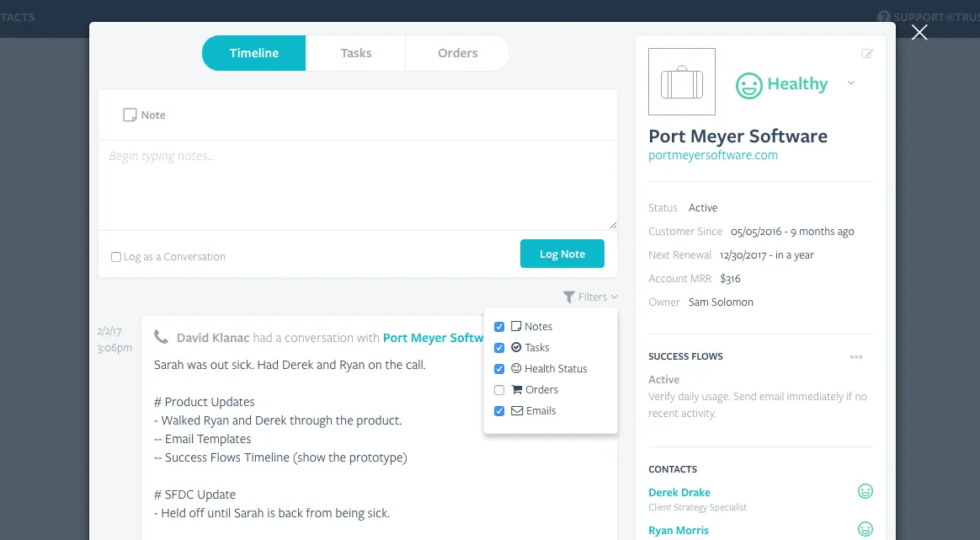Uncheck the Notes filter checkbox
Viewport: 980px width, 540px height.
pos(499,327)
